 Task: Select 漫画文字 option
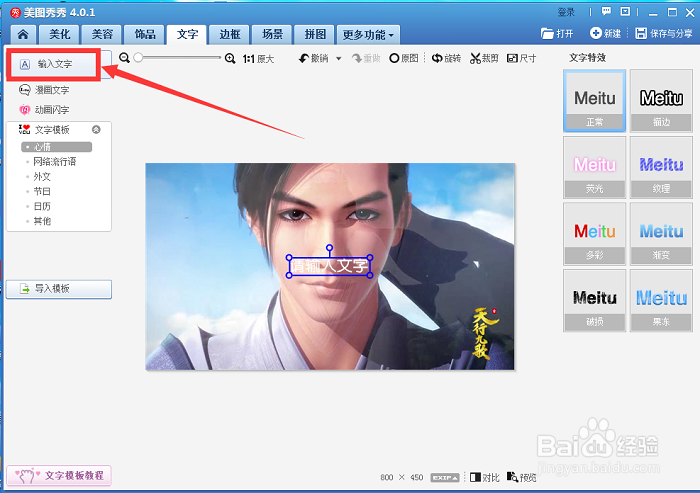(44, 90)
